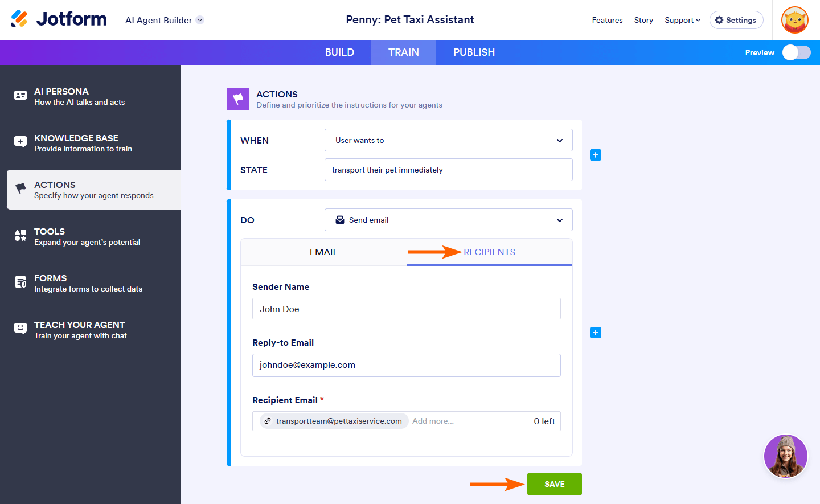The image size is (820, 504).
Task: Click the Teach Your Agent icon
Action: tap(20, 329)
